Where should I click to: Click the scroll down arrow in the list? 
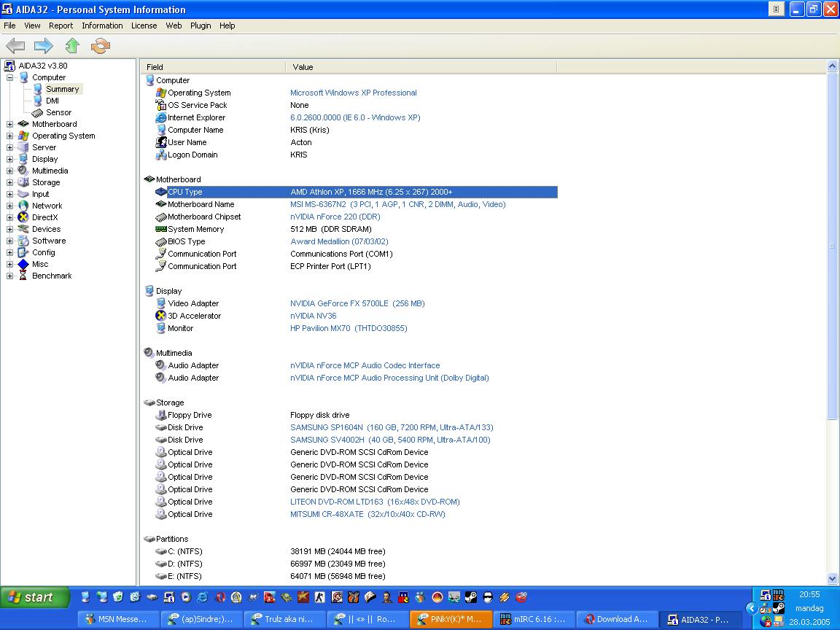(x=832, y=578)
